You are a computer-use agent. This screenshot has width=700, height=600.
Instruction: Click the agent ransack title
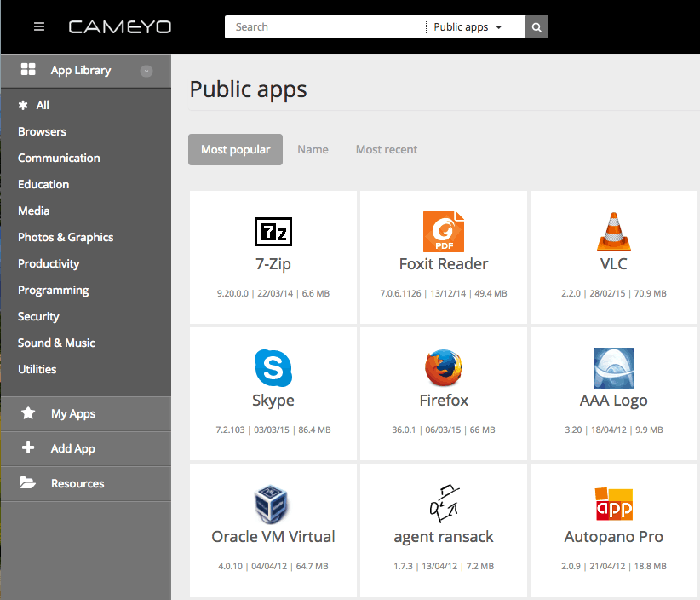444,538
